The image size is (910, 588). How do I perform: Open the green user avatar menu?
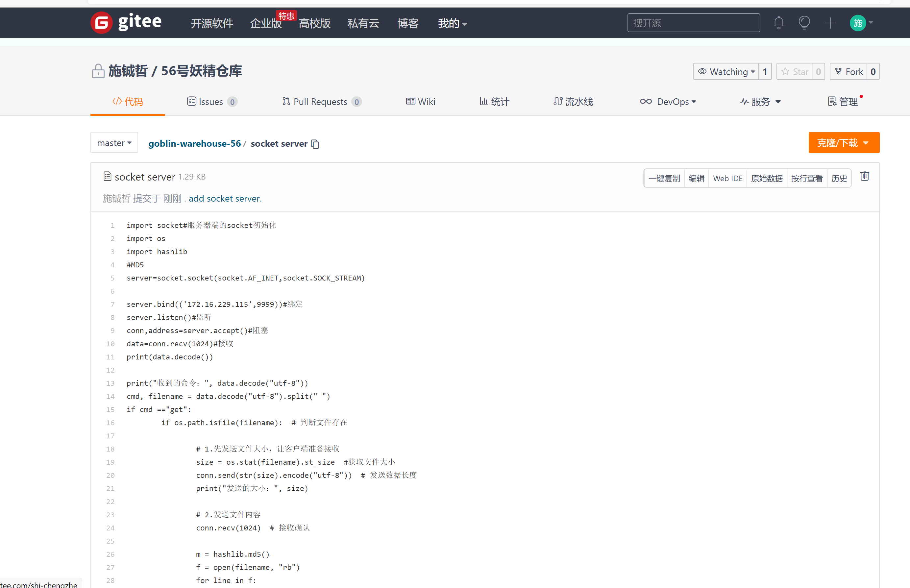pyautogui.click(x=858, y=23)
